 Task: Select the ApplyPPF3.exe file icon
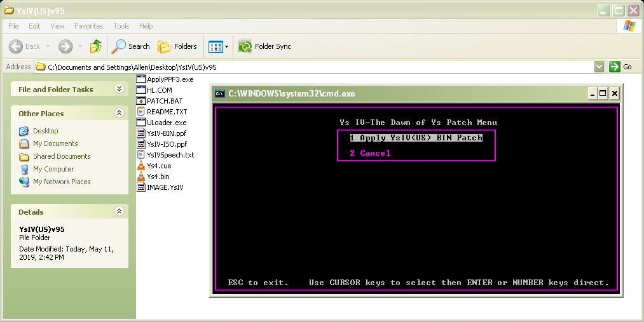[x=141, y=79]
